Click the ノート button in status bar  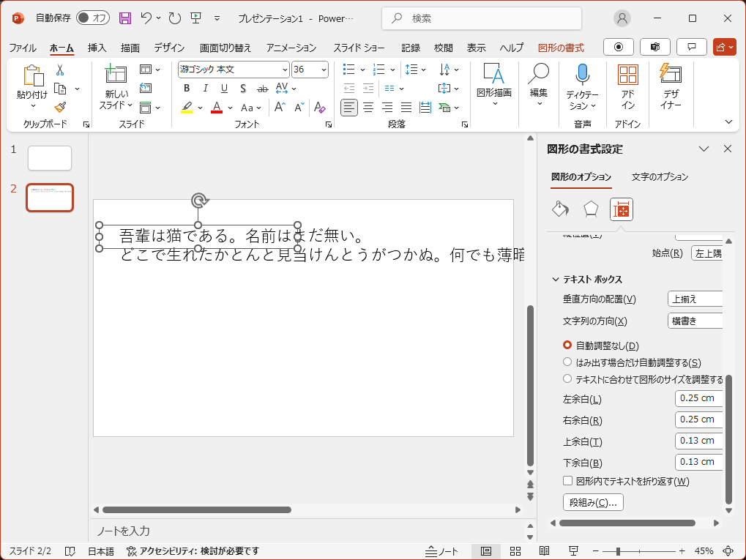(x=442, y=550)
